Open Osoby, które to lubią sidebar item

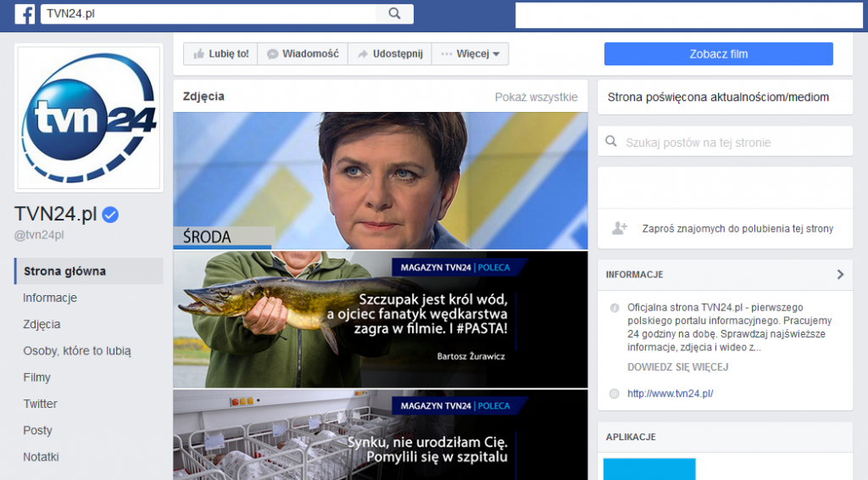pos(76,350)
